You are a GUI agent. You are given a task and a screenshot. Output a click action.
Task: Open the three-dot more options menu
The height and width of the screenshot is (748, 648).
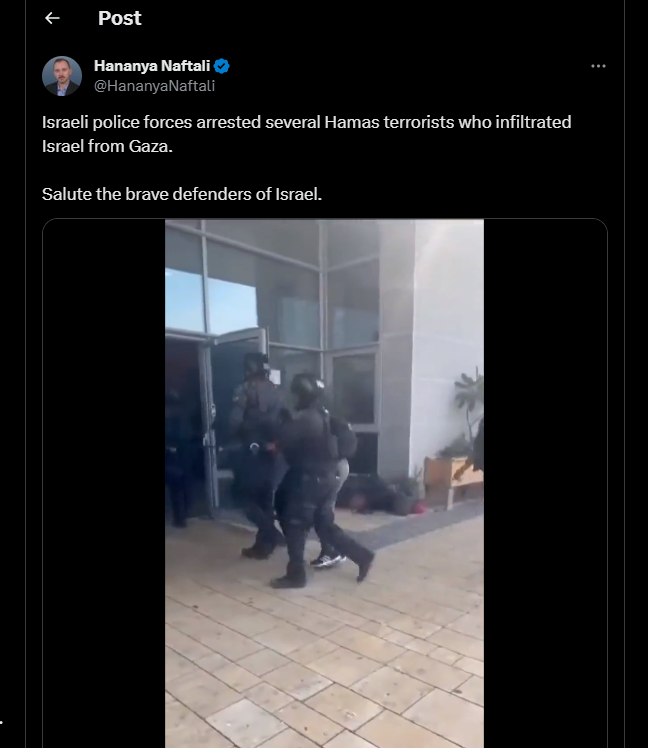[x=598, y=66]
